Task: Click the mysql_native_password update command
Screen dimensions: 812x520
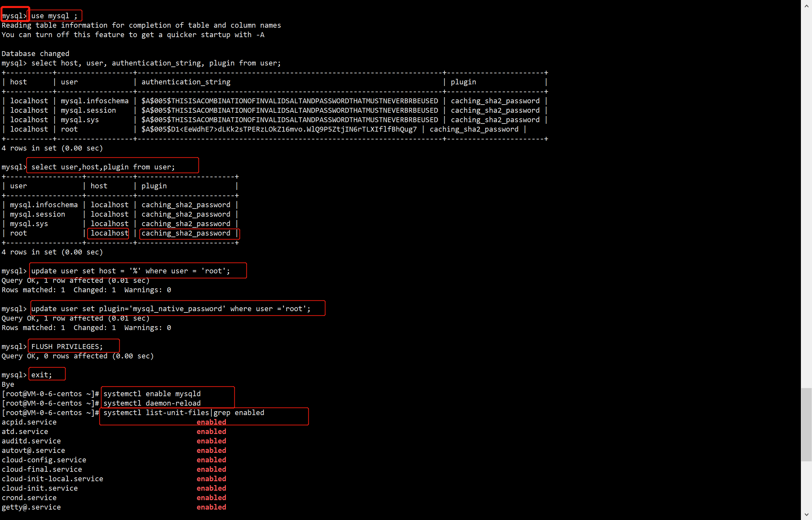Action: click(x=170, y=309)
